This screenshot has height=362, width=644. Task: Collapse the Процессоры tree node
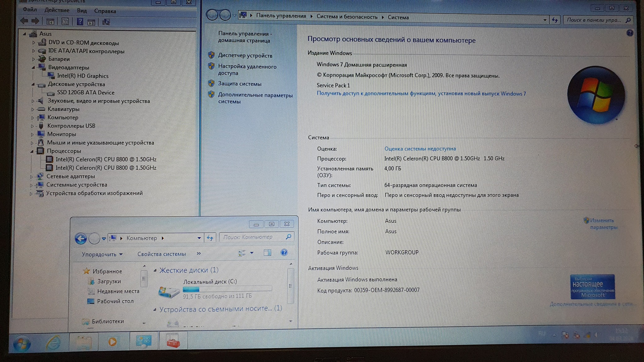(32, 151)
